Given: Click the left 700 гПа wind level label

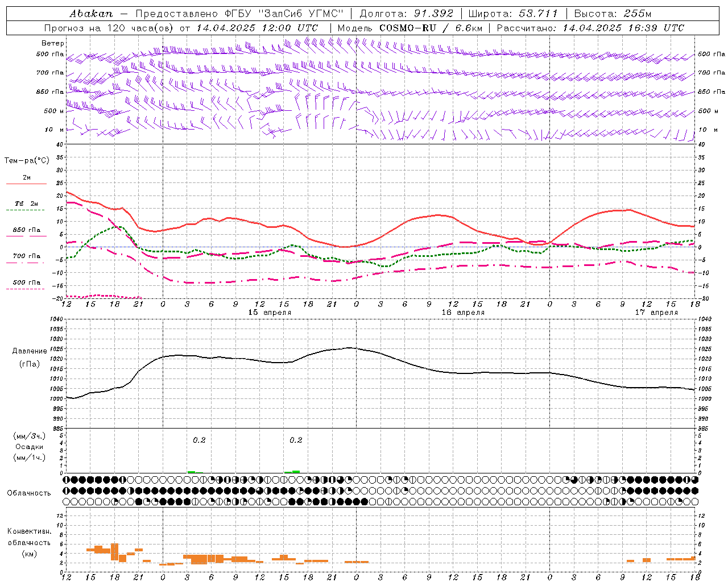Looking at the screenshot, I should point(50,73).
